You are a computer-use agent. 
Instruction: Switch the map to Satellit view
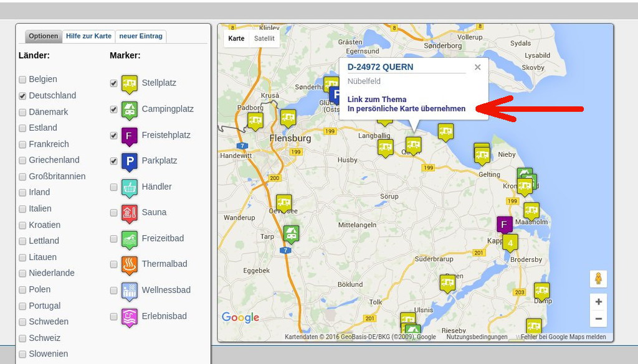[x=264, y=39]
